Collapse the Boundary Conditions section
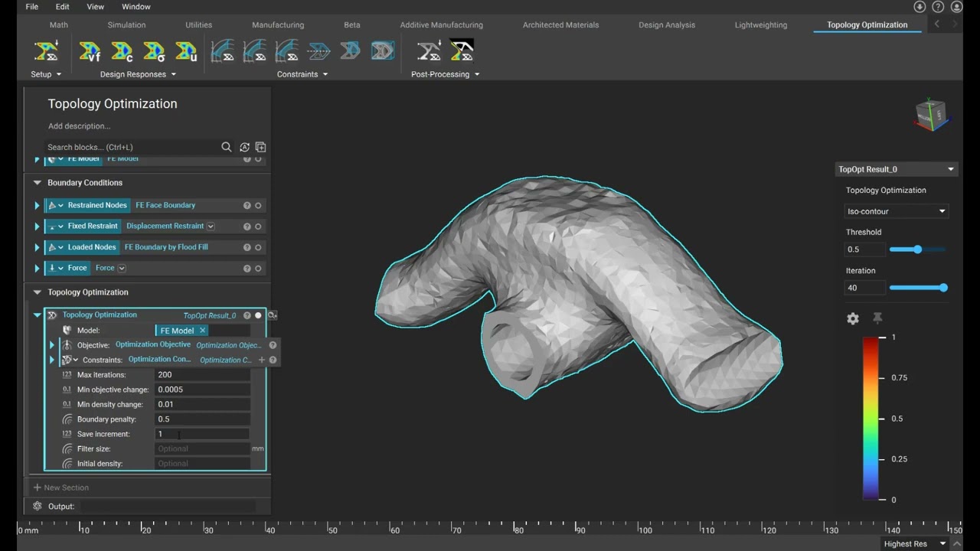Viewport: 980px width, 551px height. (37, 183)
